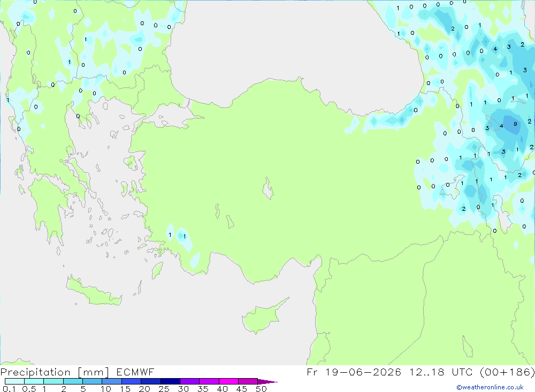This screenshot has height=392, width=535.
Task: Click the '15' legend scale label
Action: 125,389
